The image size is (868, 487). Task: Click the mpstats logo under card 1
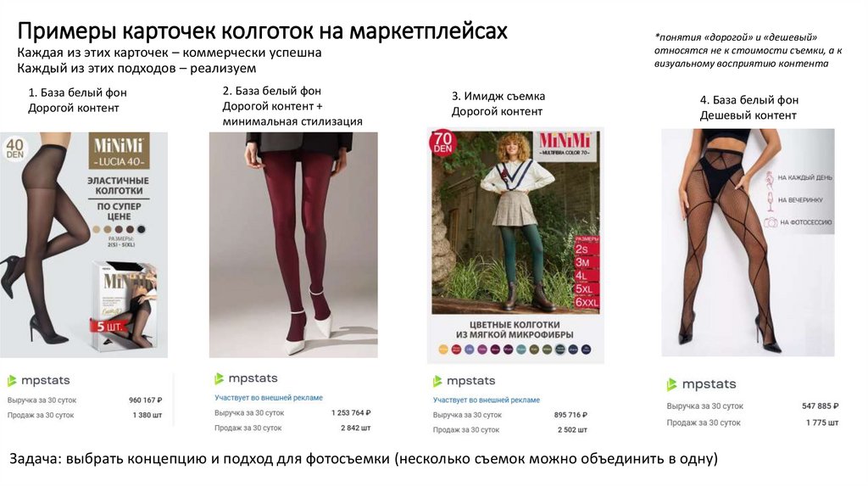pyautogui.click(x=39, y=381)
